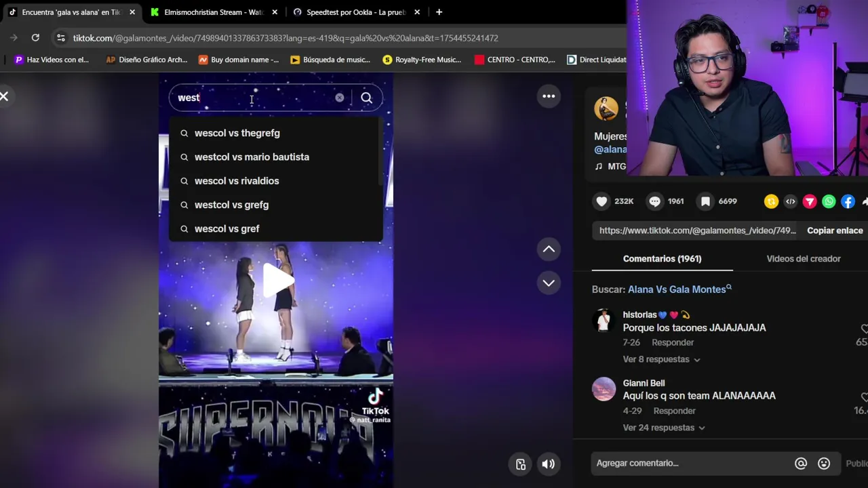Repost the video via yellow icon
Viewport: 868px width, 488px height.
click(x=771, y=201)
